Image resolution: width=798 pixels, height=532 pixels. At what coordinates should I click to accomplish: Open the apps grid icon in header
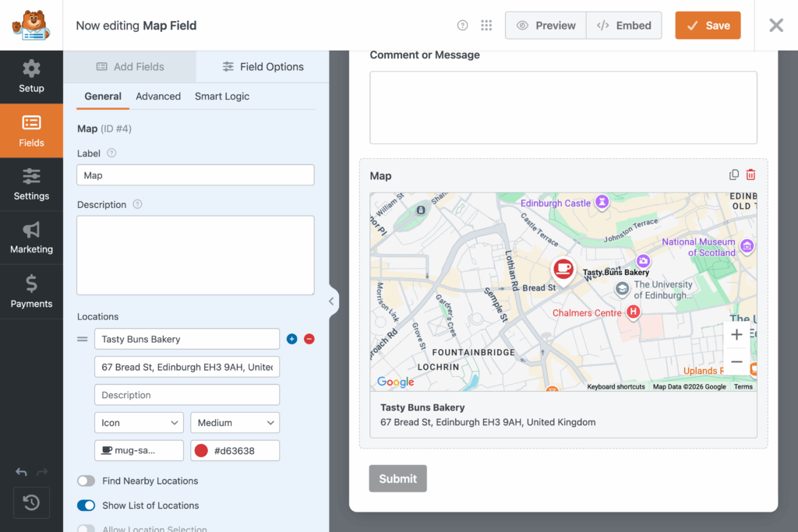click(x=486, y=26)
